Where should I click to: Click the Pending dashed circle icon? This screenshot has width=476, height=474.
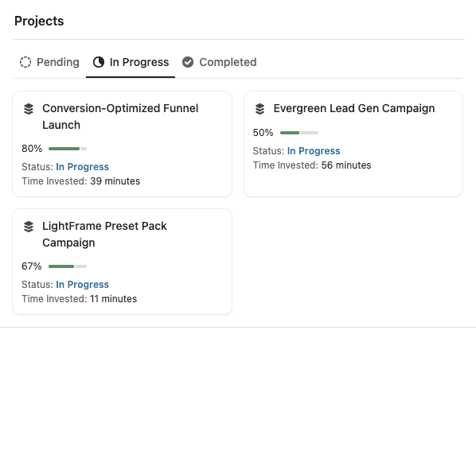[x=25, y=62]
